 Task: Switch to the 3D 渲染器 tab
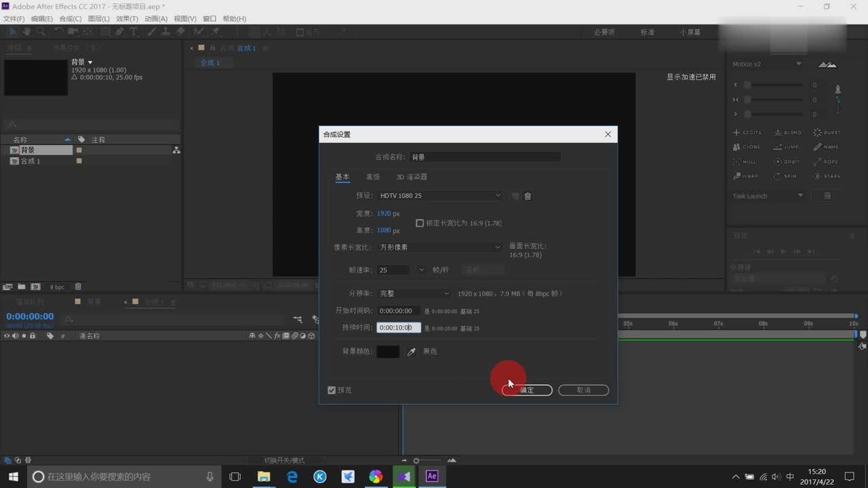[x=412, y=177]
